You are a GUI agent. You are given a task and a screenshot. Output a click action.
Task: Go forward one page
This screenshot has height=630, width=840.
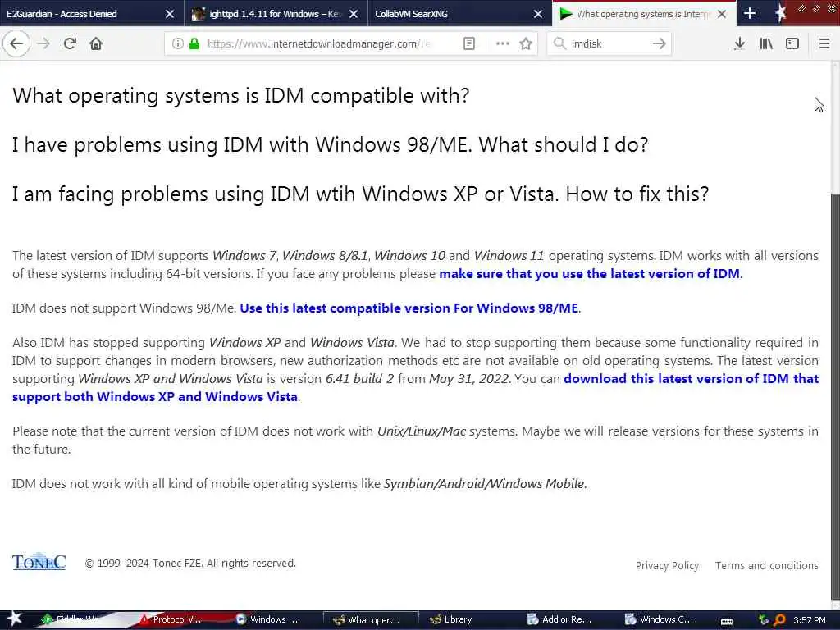pos(43,43)
